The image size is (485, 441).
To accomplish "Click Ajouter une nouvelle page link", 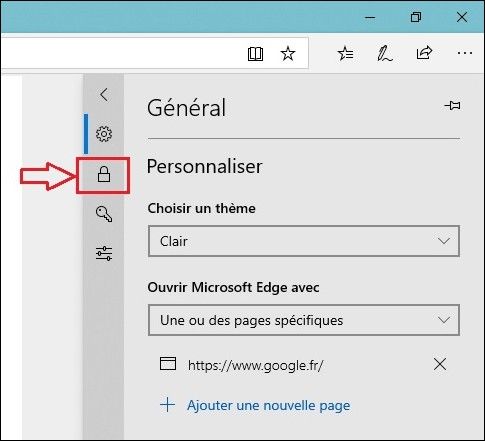I will tap(269, 405).
